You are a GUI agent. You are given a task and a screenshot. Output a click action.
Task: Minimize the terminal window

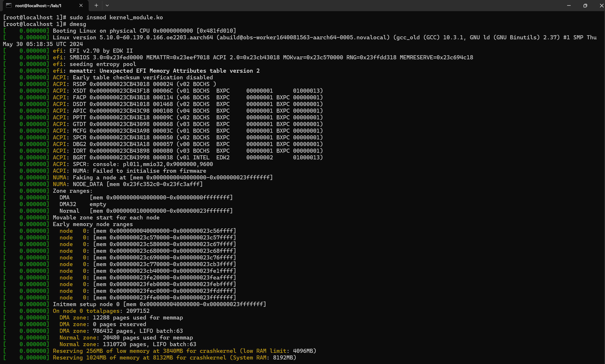click(x=569, y=5)
